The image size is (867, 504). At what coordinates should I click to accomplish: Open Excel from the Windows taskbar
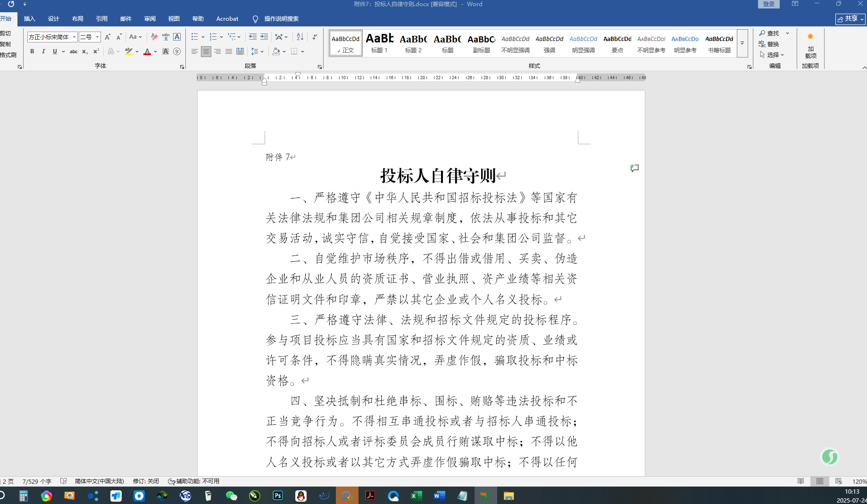[416, 496]
